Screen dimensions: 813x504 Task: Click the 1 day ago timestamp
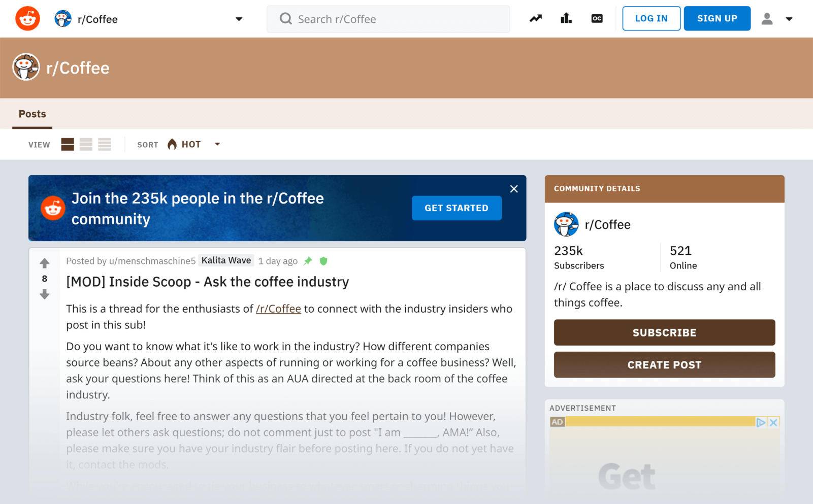pos(278,261)
